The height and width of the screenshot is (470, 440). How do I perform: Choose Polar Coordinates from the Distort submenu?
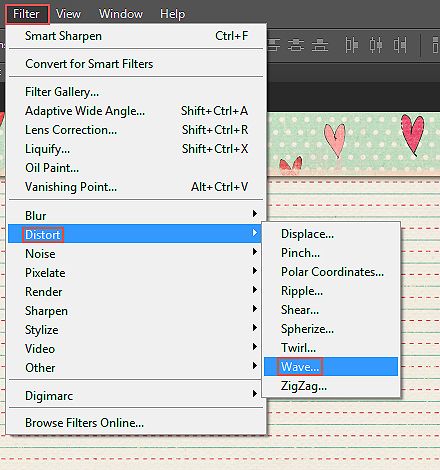coord(331,272)
